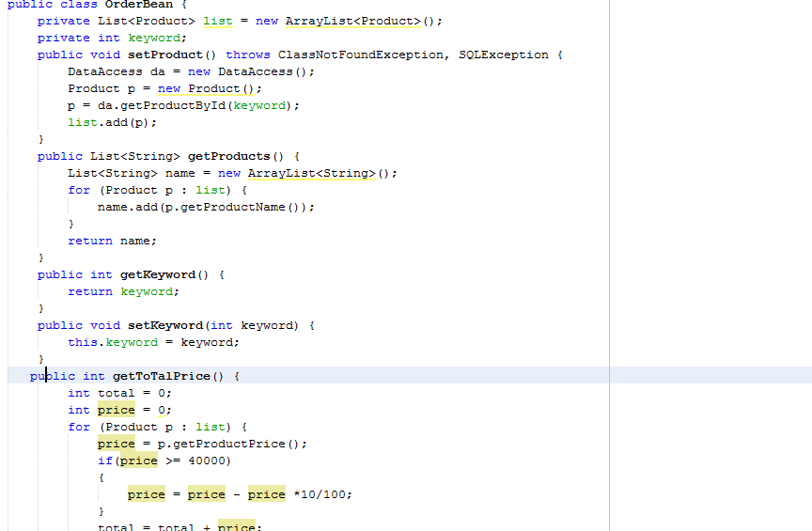
Task: Click the OrderBean class name
Action: tap(139, 4)
